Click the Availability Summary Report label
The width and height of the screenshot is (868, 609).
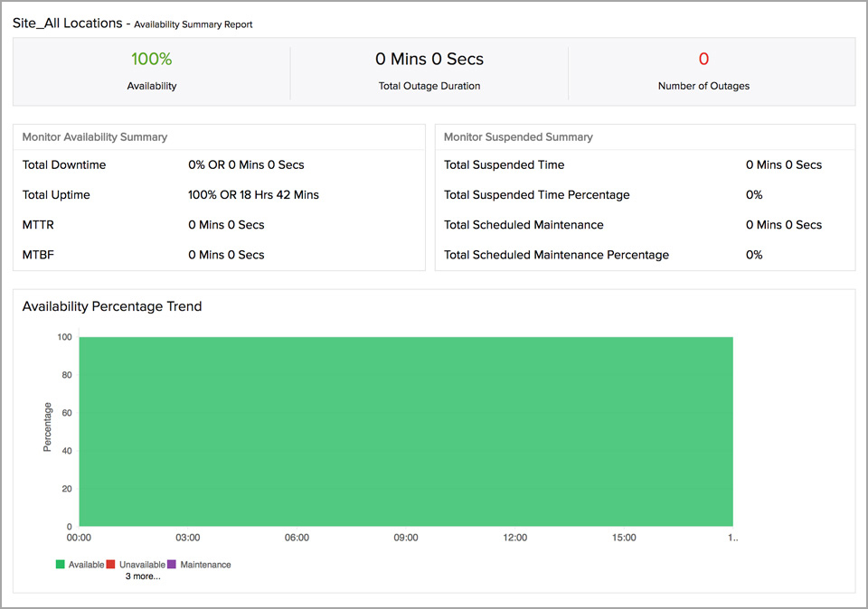coord(193,24)
